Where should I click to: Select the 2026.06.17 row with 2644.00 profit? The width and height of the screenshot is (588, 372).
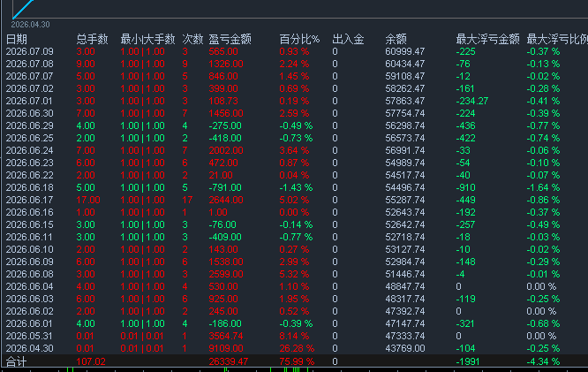294,200
